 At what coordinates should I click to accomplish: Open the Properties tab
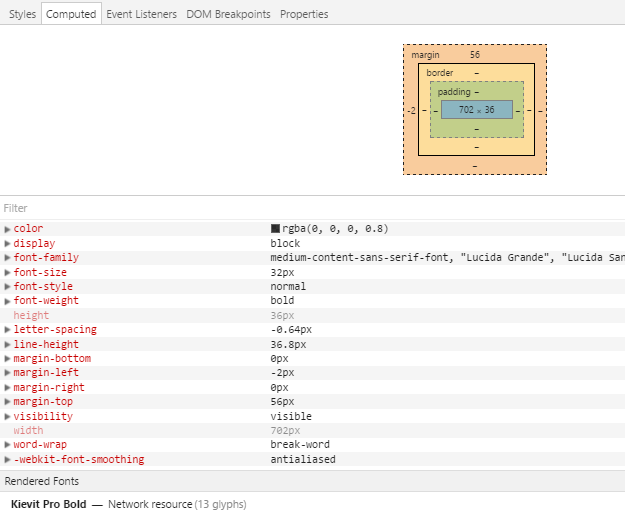click(304, 14)
